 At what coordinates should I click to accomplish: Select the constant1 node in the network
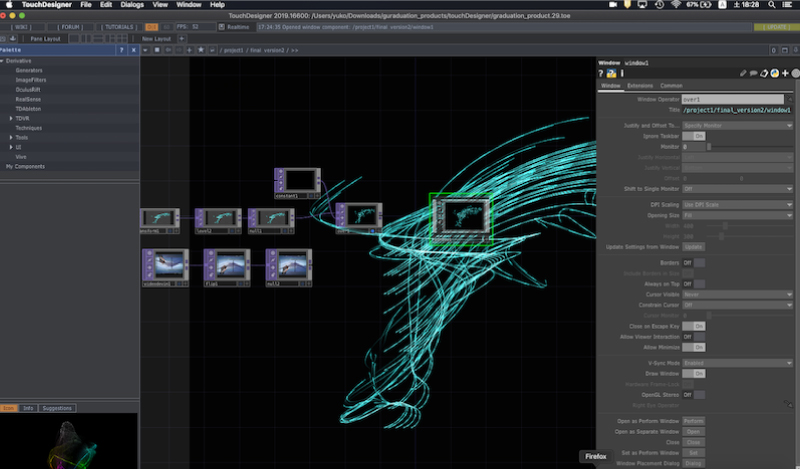click(298, 183)
